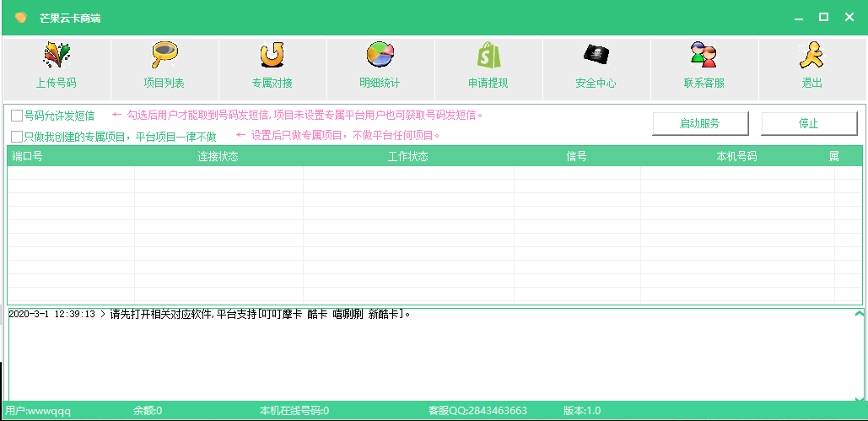868x421 pixels.
Task: Click the 工作状态 column header
Action: 408,156
